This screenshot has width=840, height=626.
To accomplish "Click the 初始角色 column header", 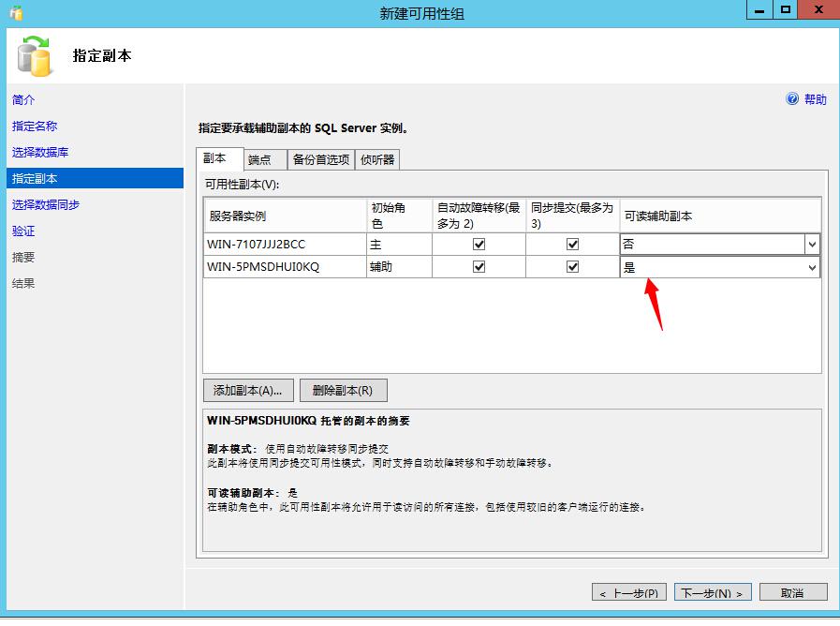I will (x=399, y=216).
